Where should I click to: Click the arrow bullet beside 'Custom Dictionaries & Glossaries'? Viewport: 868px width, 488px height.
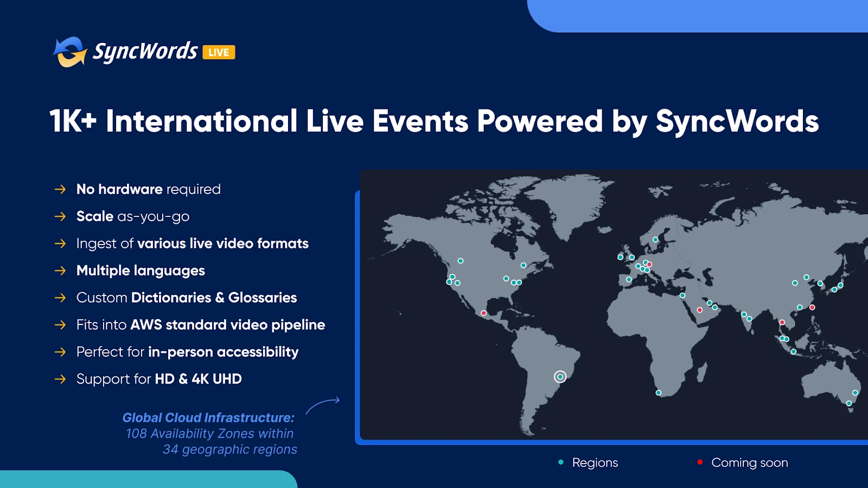point(60,298)
